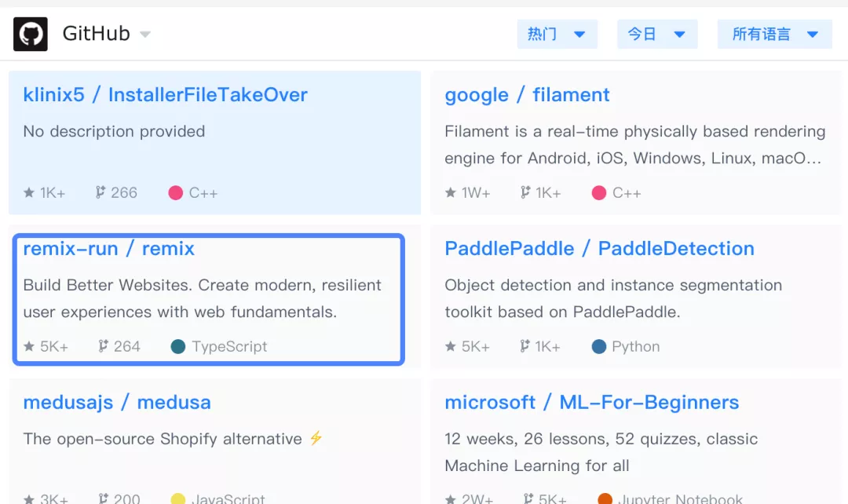Click the fork icon beside 264
Screen dimensions: 848x504
tap(103, 346)
